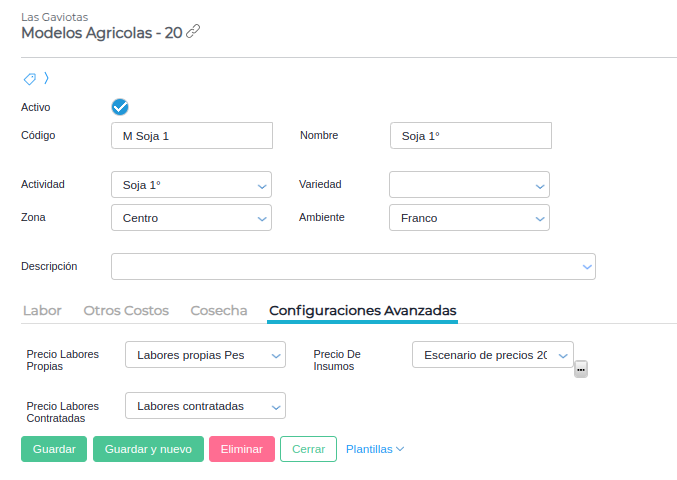Open the Actividad dropdown
Viewport: 677px width, 480px height.
tap(191, 185)
